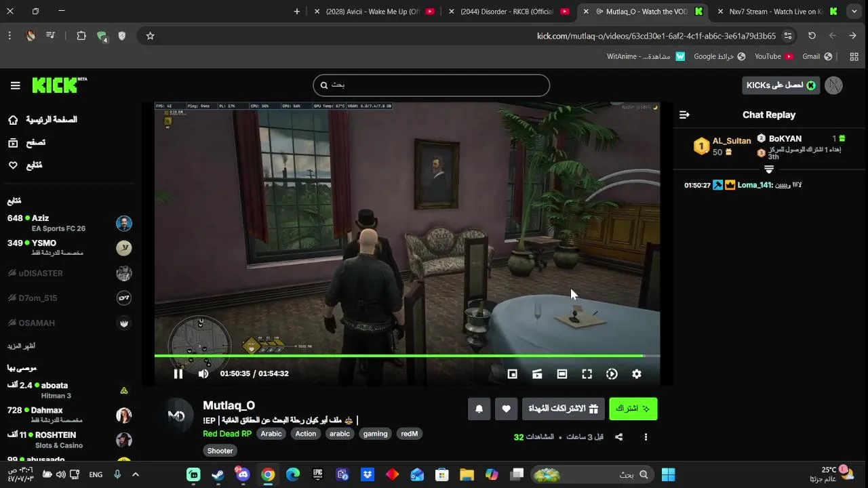Screen dimensions: 868x488
Task: Share the video via share icon
Action: pyautogui.click(x=619, y=437)
